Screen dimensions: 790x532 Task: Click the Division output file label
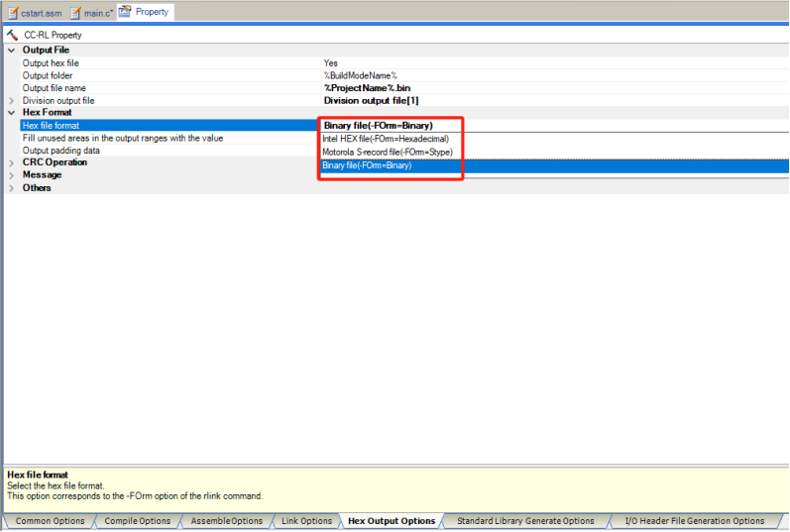pos(57,101)
